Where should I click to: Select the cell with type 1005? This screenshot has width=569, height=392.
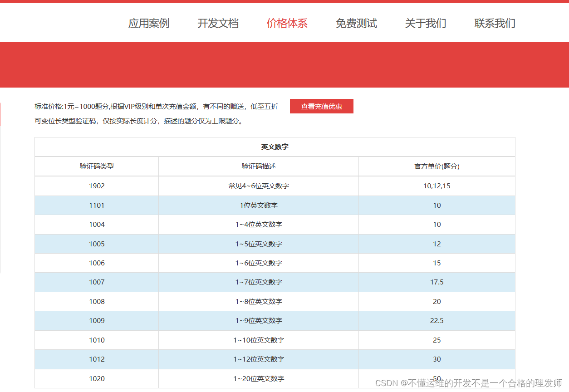pyautogui.click(x=97, y=244)
